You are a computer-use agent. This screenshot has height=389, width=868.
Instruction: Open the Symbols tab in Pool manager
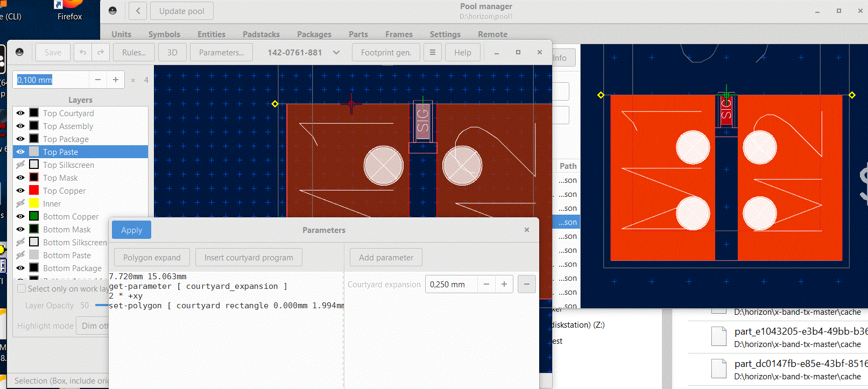point(164,34)
